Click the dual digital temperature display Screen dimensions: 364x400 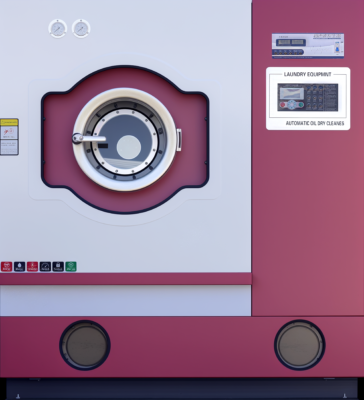coord(291,42)
